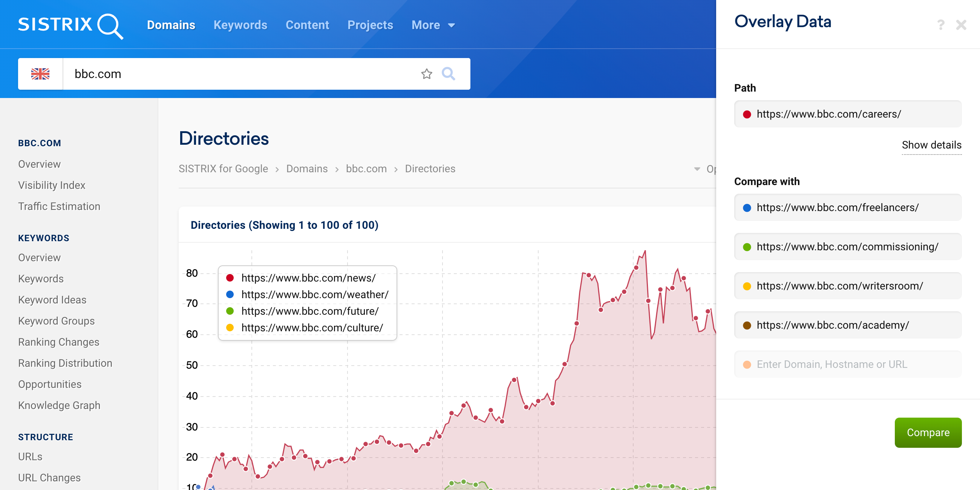Open Knowledge Graph in sidebar
The image size is (980, 490).
coord(59,406)
